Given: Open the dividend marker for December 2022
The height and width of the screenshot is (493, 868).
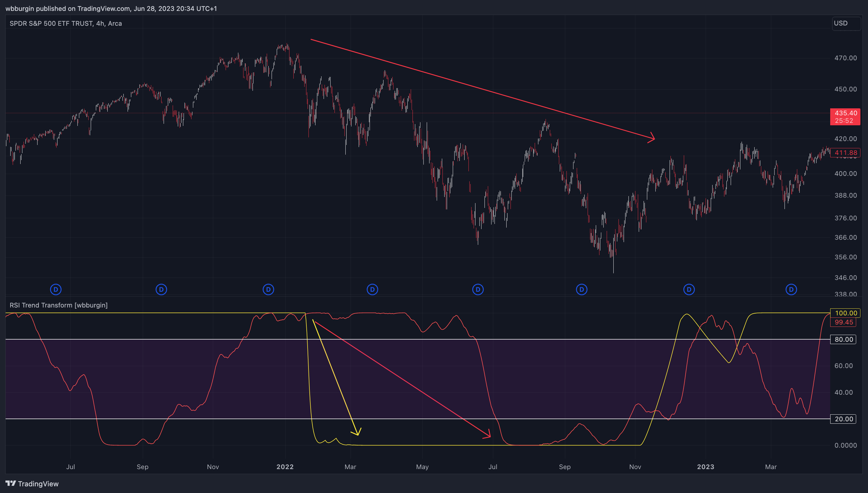Looking at the screenshot, I should coord(689,290).
